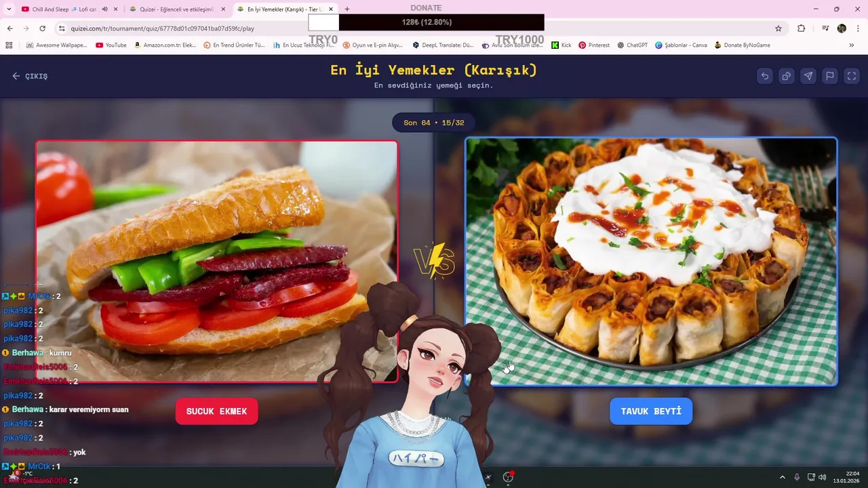The width and height of the screenshot is (868, 488).
Task: Open Şablonlar - Canva bookmark
Action: click(x=681, y=45)
